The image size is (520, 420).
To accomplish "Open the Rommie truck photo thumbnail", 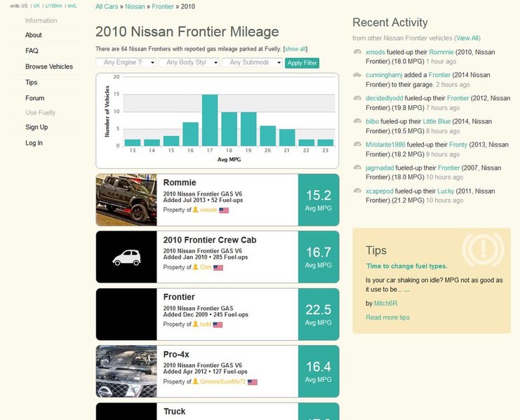I will [126, 200].
